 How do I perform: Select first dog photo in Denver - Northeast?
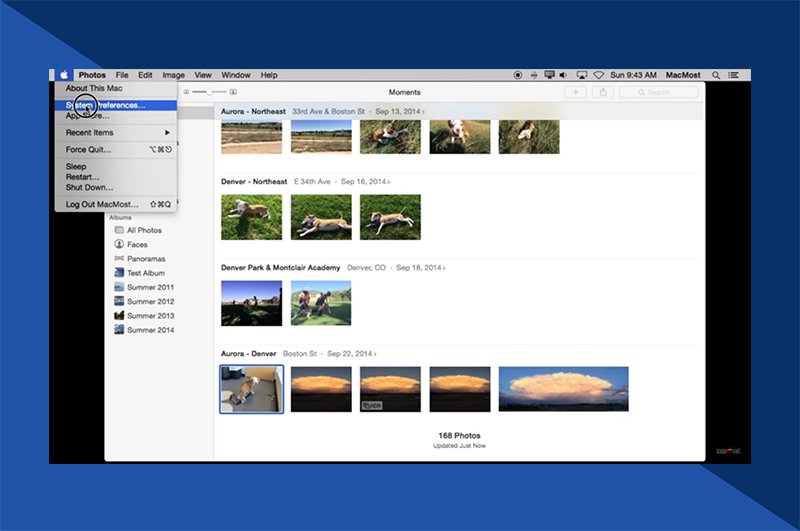coord(252,217)
